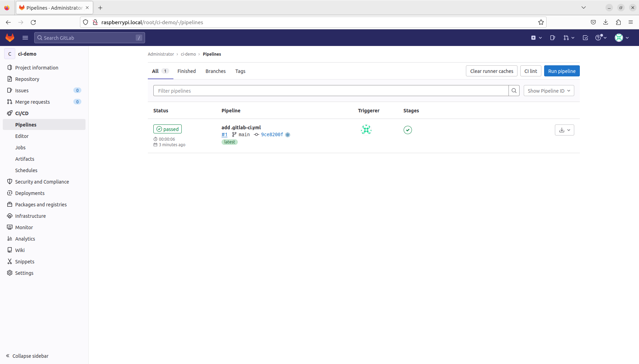Click ci-demo breadcrumb link
Image resolution: width=639 pixels, height=364 pixels.
pyautogui.click(x=188, y=54)
